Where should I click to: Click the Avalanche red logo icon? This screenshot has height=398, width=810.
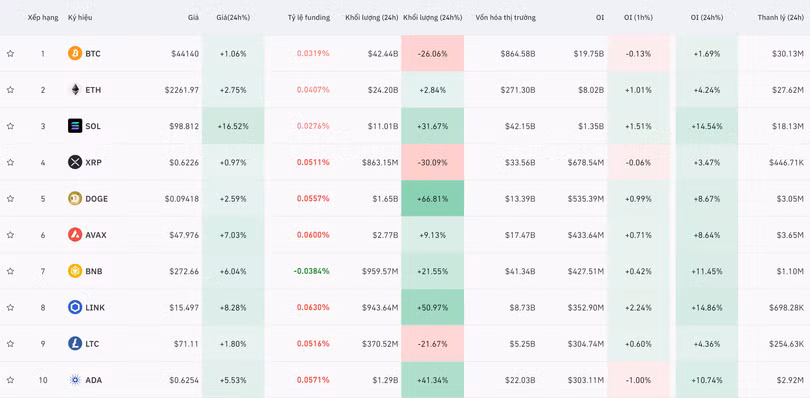75,235
